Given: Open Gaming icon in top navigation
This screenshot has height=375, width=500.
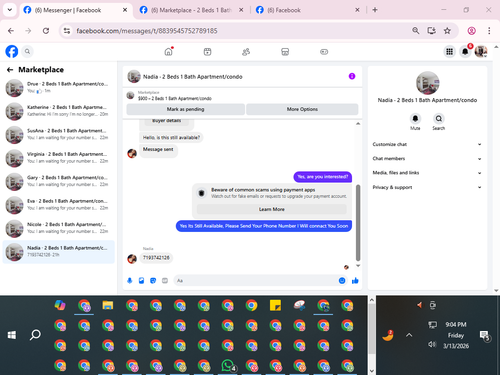Looking at the screenshot, I should tap(324, 52).
